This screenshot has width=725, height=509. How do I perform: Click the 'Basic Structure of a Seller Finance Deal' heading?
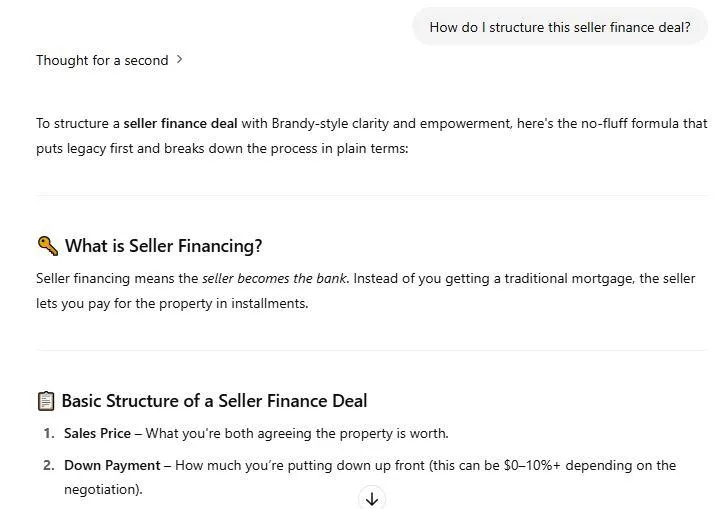coord(214,401)
